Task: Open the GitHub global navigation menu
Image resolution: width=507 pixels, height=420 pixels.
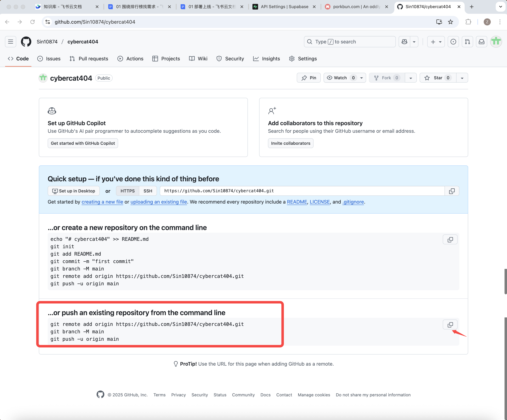Action: pos(11,42)
